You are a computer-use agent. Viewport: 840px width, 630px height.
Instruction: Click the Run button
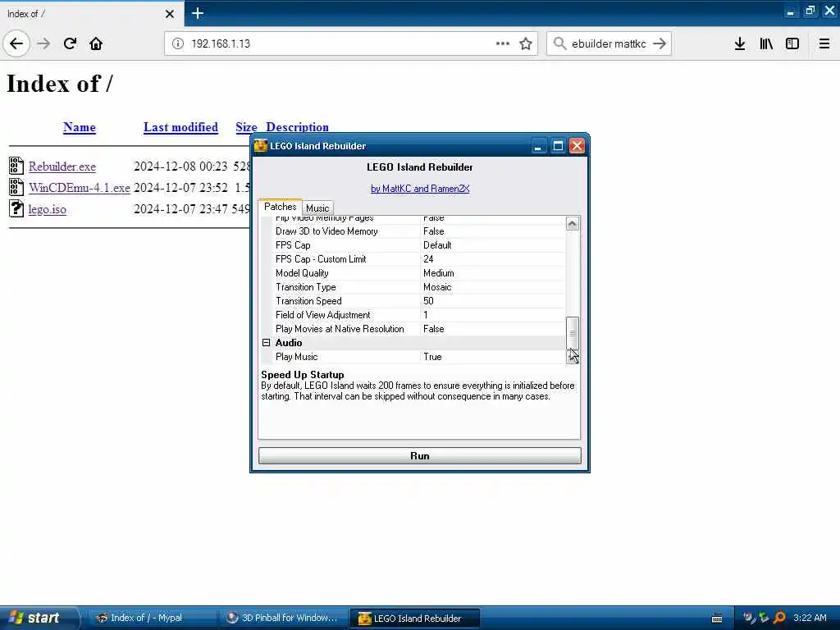(419, 455)
